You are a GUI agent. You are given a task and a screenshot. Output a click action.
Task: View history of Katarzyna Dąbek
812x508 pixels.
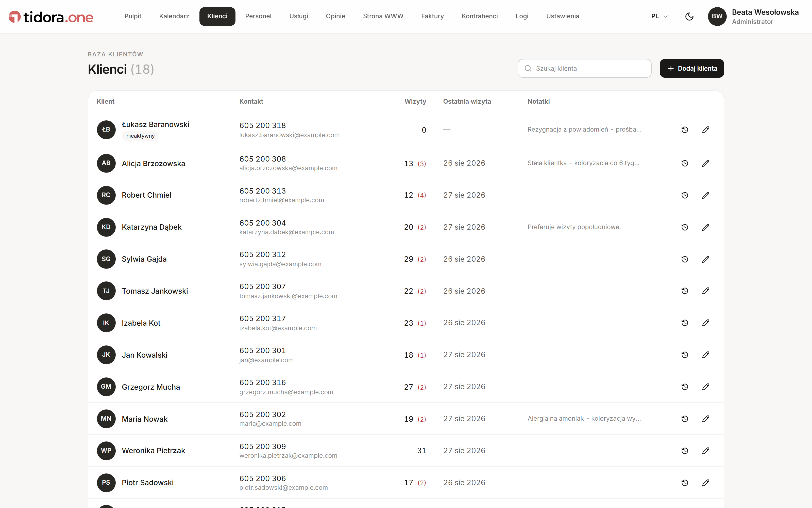click(685, 227)
